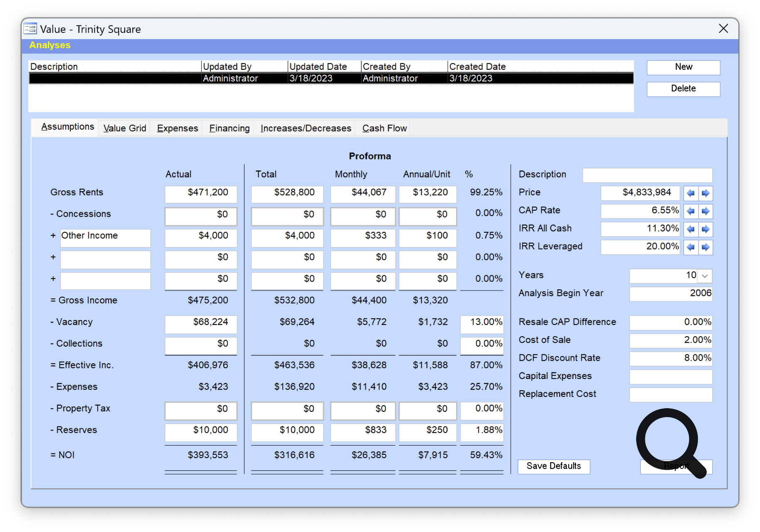Decrease IRR All Cash with the left arrow
This screenshot has width=760, height=532.
click(691, 229)
